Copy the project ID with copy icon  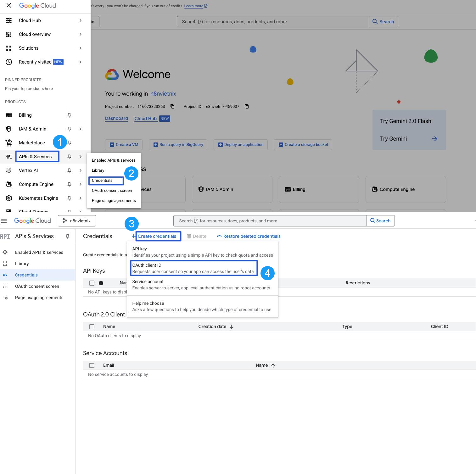click(247, 106)
